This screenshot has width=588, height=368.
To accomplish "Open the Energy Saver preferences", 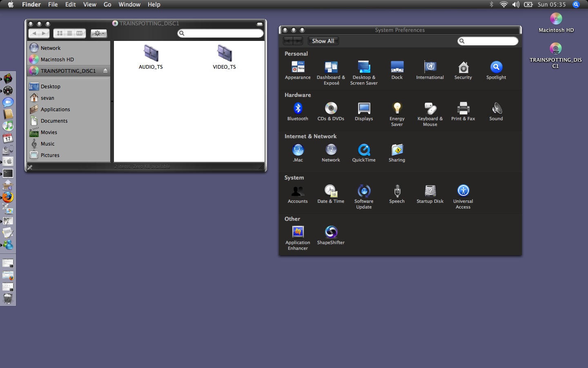I will [397, 109].
